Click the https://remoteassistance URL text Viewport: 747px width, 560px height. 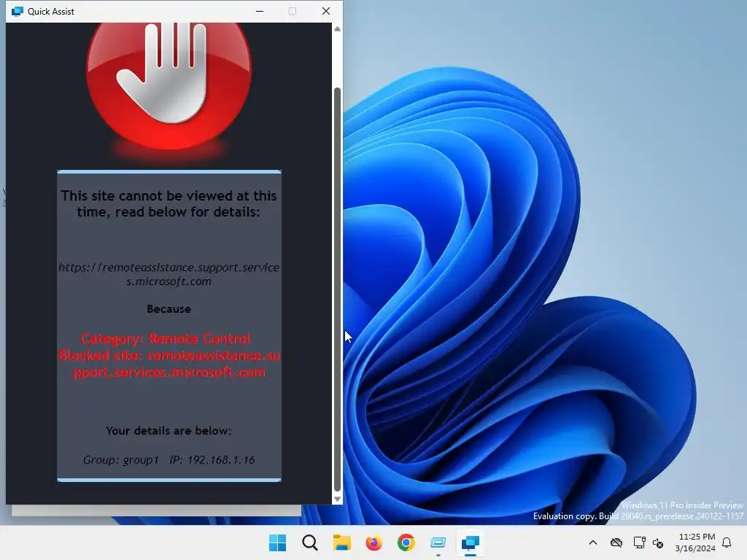tap(169, 274)
